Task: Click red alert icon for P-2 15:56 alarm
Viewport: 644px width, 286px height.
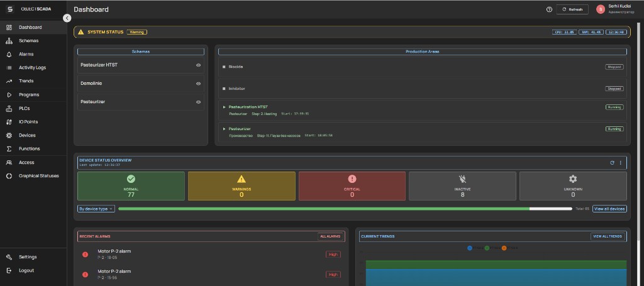Action: 85,275
